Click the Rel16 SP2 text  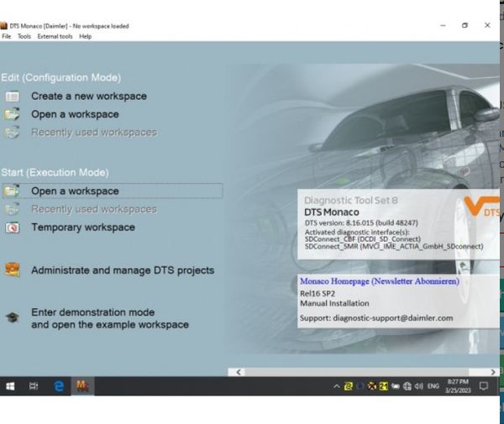pos(318,294)
